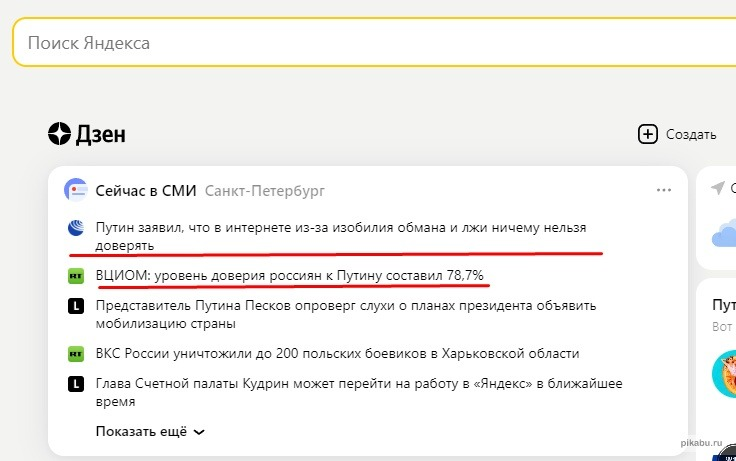Screen dimensions: 736x461
Task: Click blue globe source icon of first headline
Action: coord(75,228)
